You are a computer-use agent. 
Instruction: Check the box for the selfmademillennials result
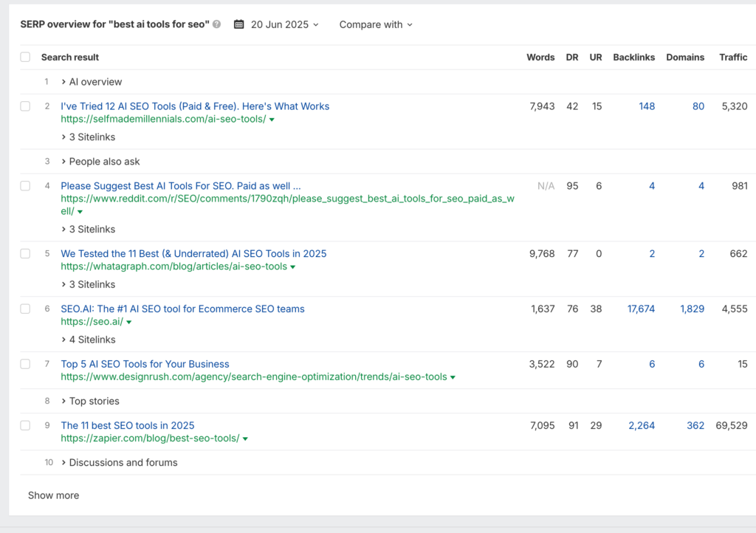point(26,106)
